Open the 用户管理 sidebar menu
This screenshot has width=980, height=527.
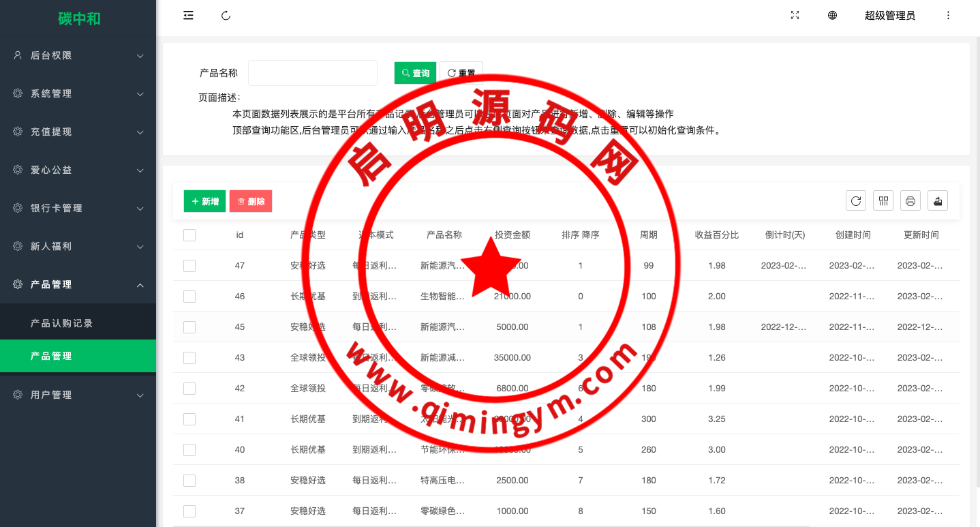click(x=78, y=395)
